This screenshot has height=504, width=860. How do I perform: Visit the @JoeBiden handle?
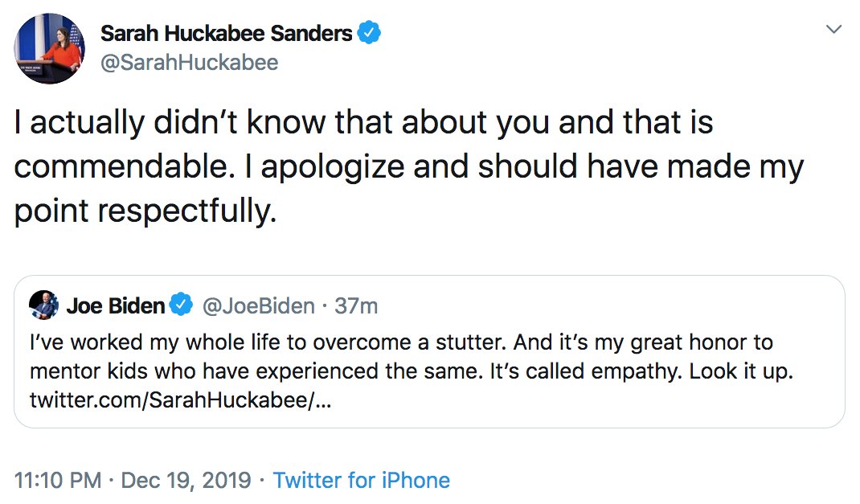[x=258, y=306]
